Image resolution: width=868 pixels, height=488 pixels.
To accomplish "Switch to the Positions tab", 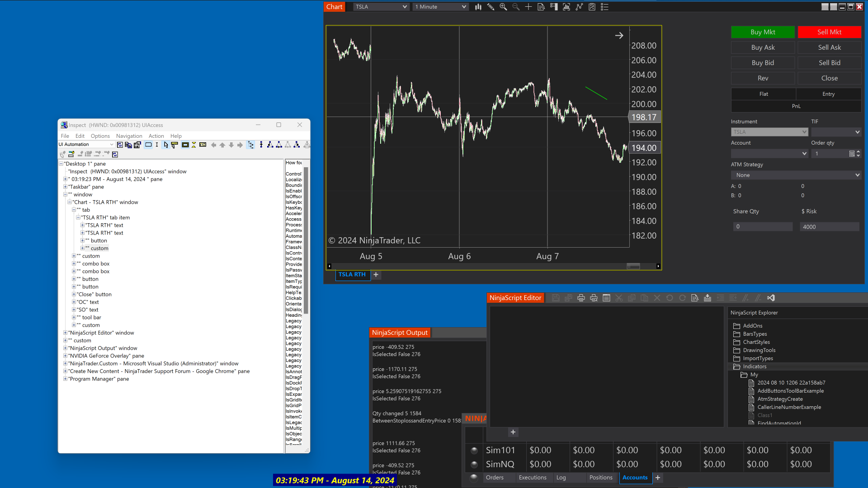I will point(601,478).
